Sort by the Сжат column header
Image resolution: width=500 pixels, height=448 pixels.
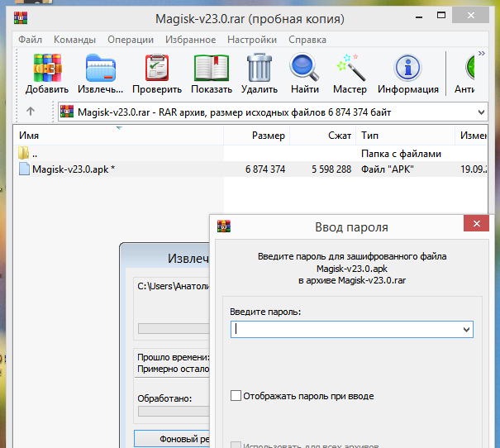tap(322, 136)
